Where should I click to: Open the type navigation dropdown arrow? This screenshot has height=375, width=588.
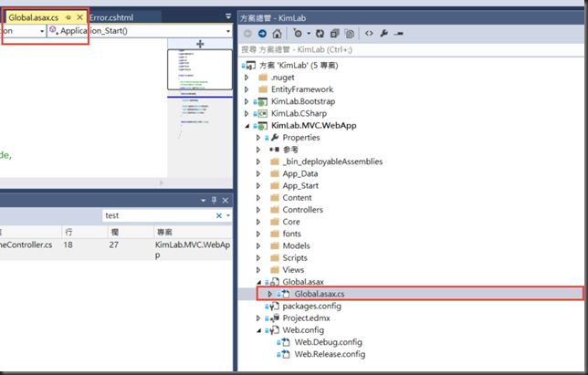click(42, 31)
